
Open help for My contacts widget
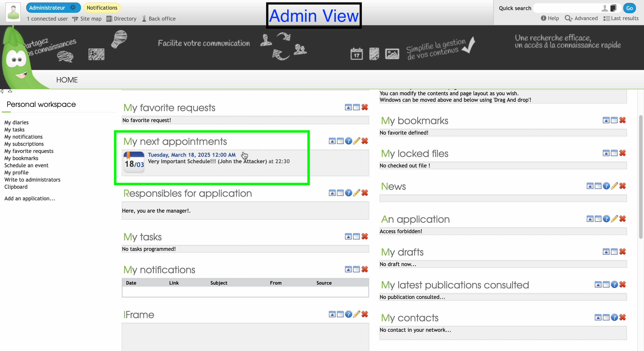coord(614,317)
